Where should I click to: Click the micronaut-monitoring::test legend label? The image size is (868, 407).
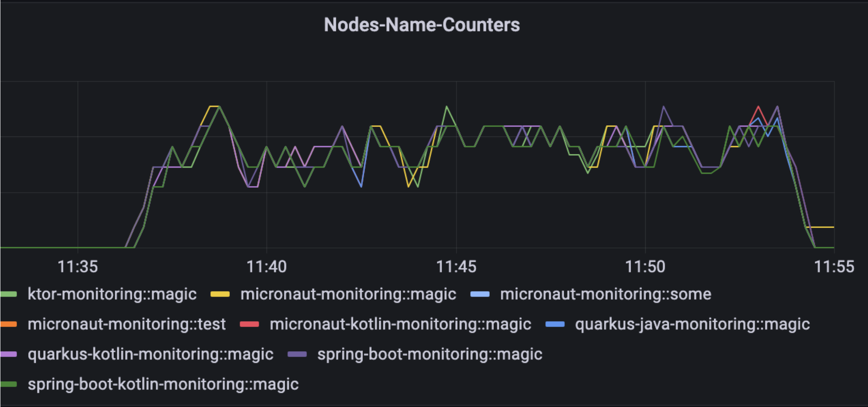coord(126,324)
